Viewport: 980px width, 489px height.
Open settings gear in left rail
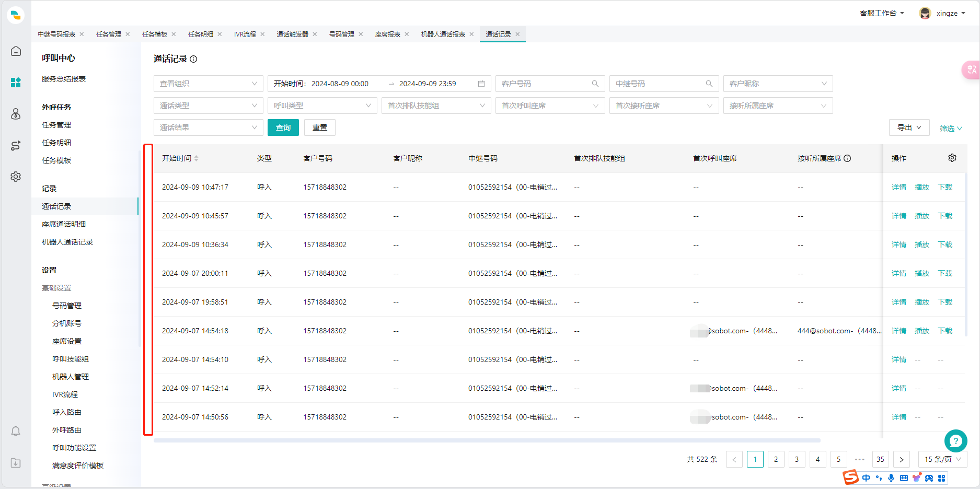click(x=16, y=177)
